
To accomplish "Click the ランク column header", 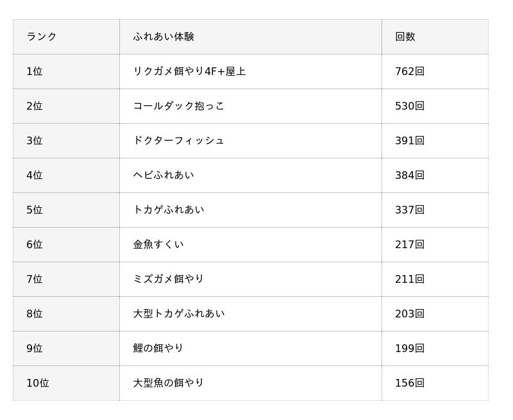I will pos(42,37).
